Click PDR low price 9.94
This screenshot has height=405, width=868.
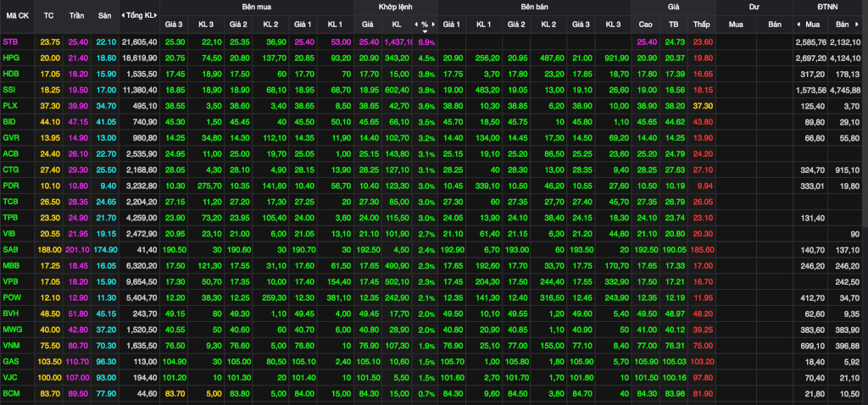(x=704, y=186)
